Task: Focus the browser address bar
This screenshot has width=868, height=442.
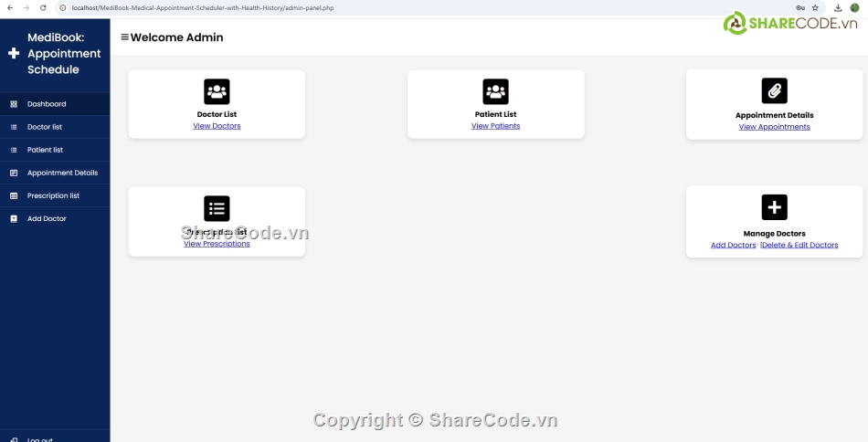Action: click(365, 7)
